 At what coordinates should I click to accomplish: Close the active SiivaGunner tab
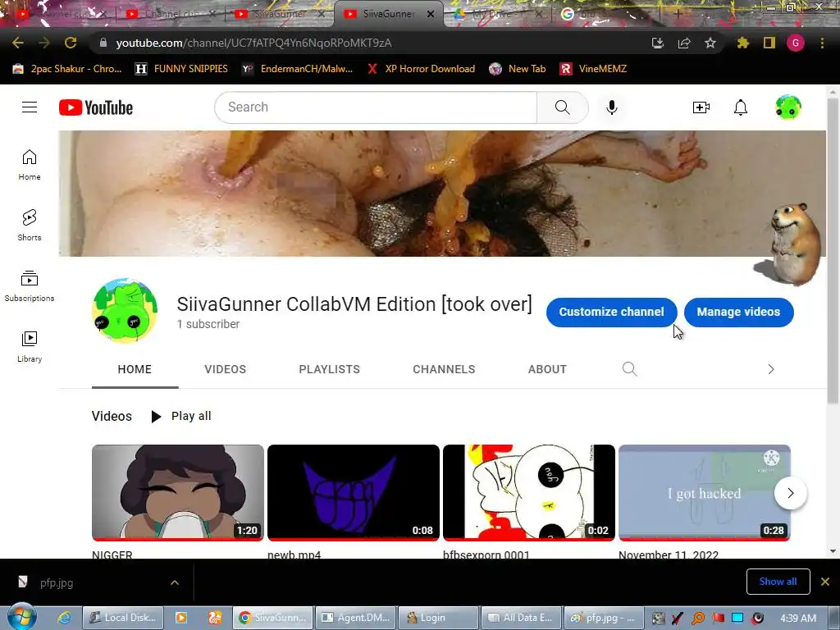431,15
